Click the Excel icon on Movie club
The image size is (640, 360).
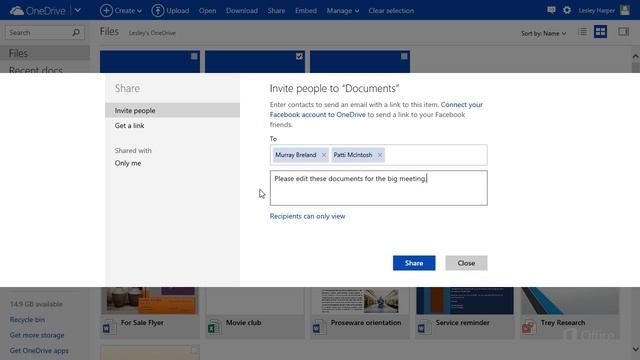click(213, 327)
